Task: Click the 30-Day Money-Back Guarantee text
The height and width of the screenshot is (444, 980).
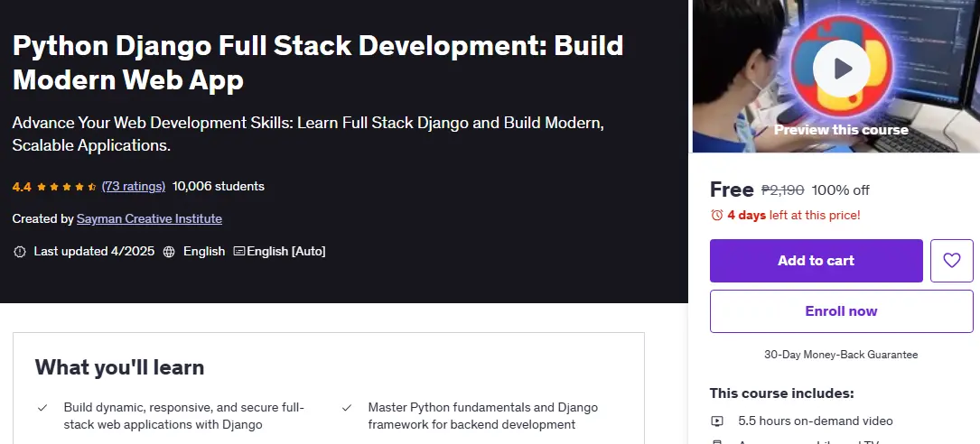Action: coord(841,355)
